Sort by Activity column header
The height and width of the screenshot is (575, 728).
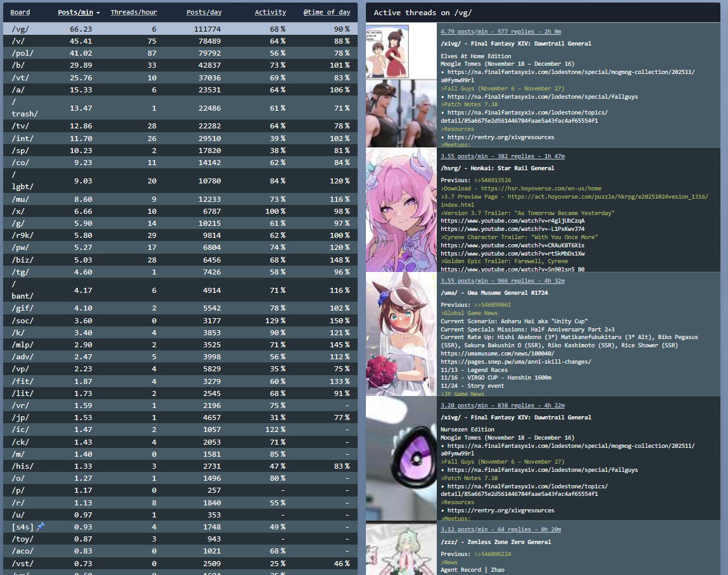click(x=270, y=13)
